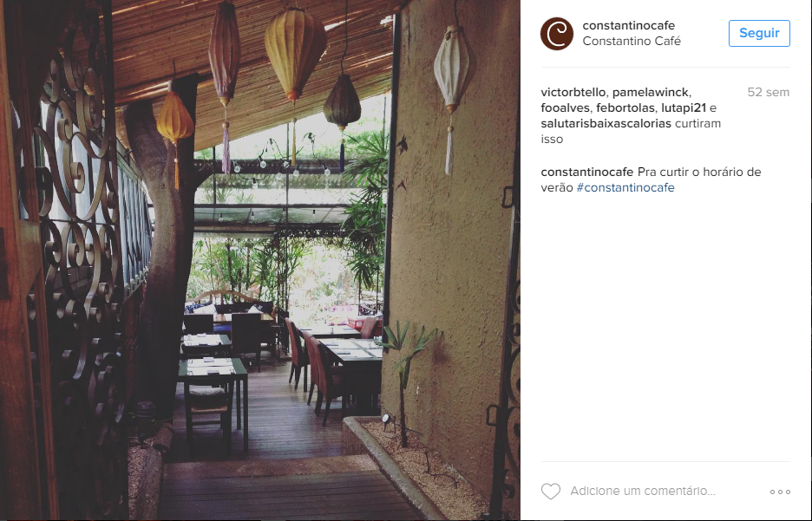Open constantinocafe username in the header
The image size is (812, 521).
click(629, 25)
